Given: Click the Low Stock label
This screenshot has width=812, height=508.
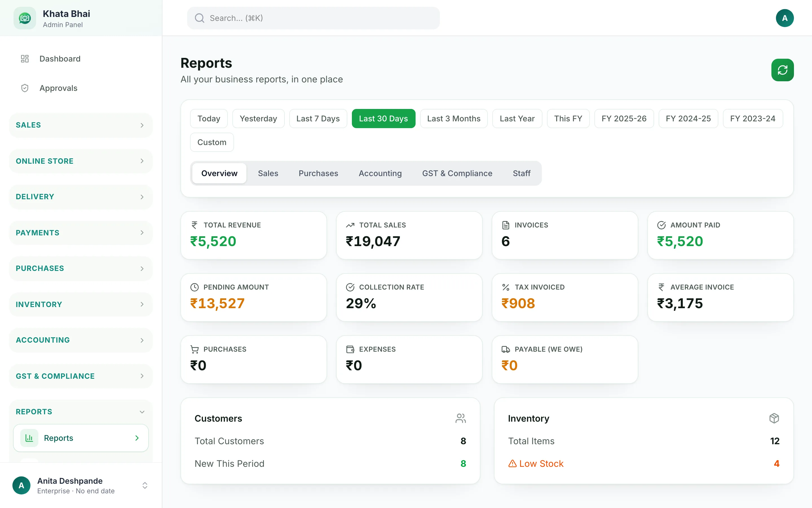Looking at the screenshot, I should [541, 464].
